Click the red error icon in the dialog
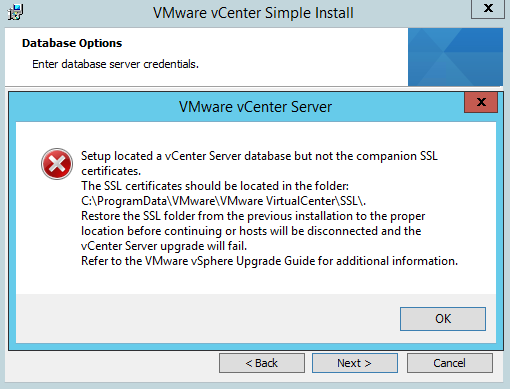Viewport: 510px width, 389px height. pyautogui.click(x=57, y=164)
